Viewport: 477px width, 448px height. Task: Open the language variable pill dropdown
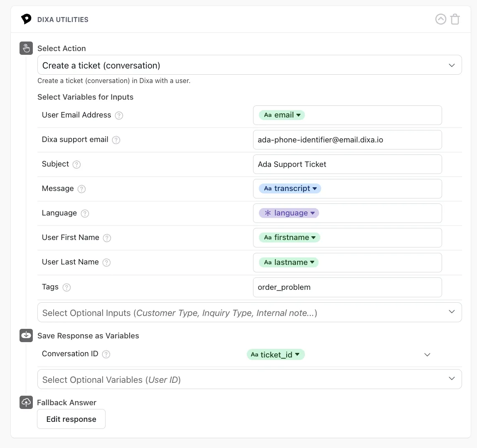pos(289,213)
